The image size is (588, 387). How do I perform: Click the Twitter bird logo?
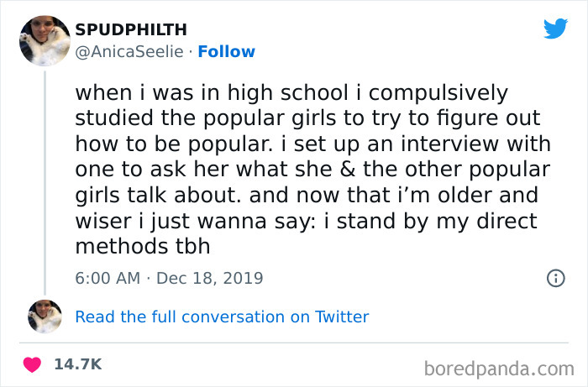pyautogui.click(x=555, y=29)
